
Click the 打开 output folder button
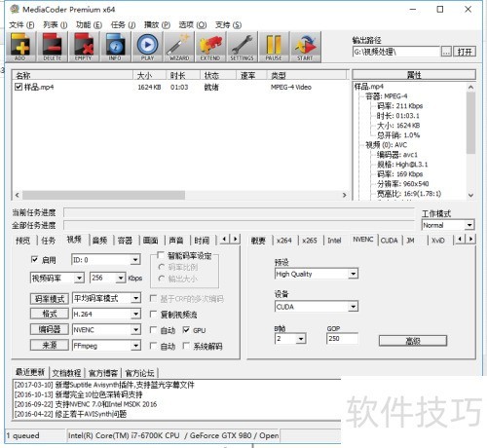pos(465,52)
